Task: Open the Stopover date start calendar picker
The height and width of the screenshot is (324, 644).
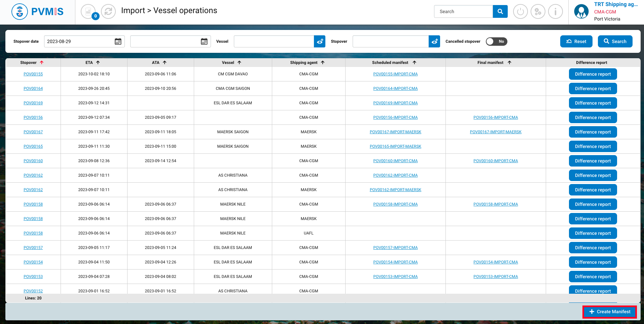Action: pyautogui.click(x=118, y=41)
